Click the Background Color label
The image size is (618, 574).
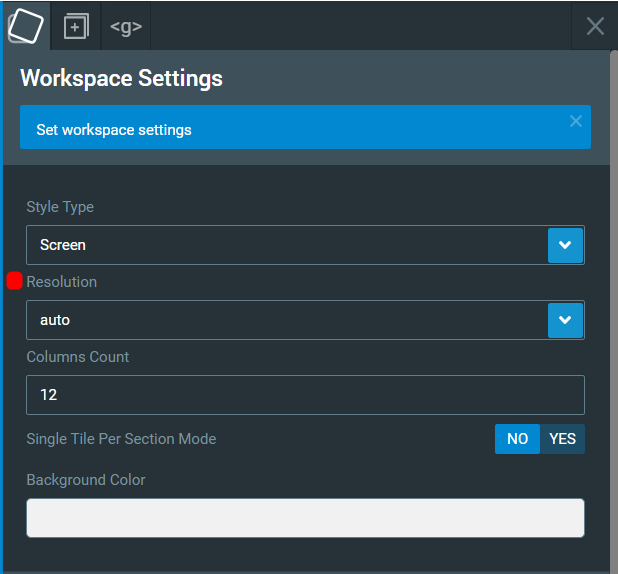tap(86, 480)
